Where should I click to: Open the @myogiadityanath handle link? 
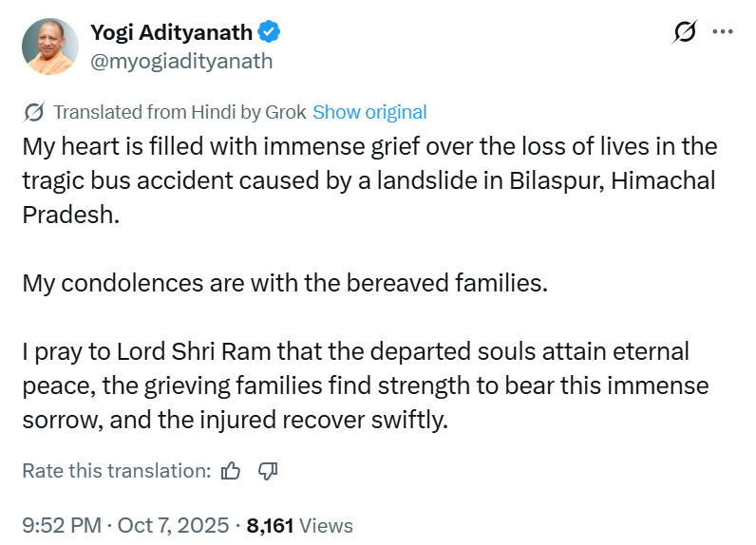(180, 61)
